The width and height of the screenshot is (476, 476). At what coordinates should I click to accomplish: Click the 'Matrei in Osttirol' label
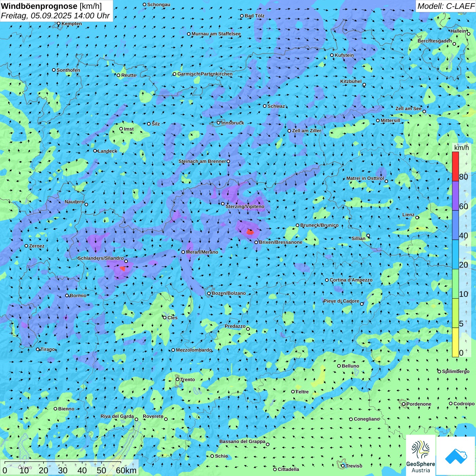pyautogui.click(x=365, y=178)
